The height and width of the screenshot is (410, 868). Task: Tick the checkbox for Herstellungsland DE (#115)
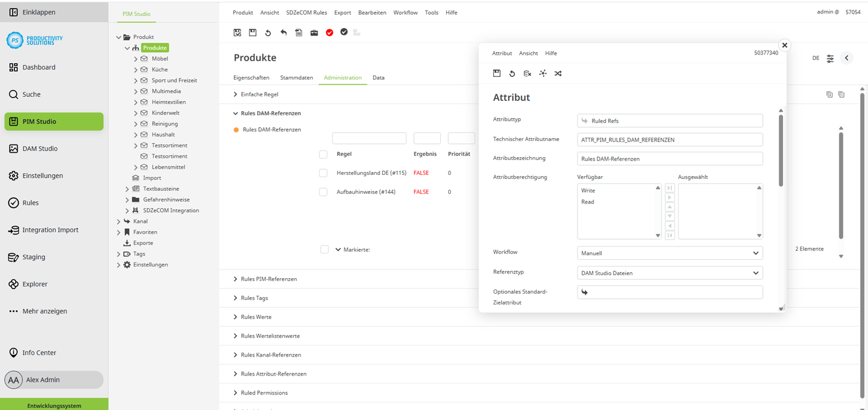[323, 173]
